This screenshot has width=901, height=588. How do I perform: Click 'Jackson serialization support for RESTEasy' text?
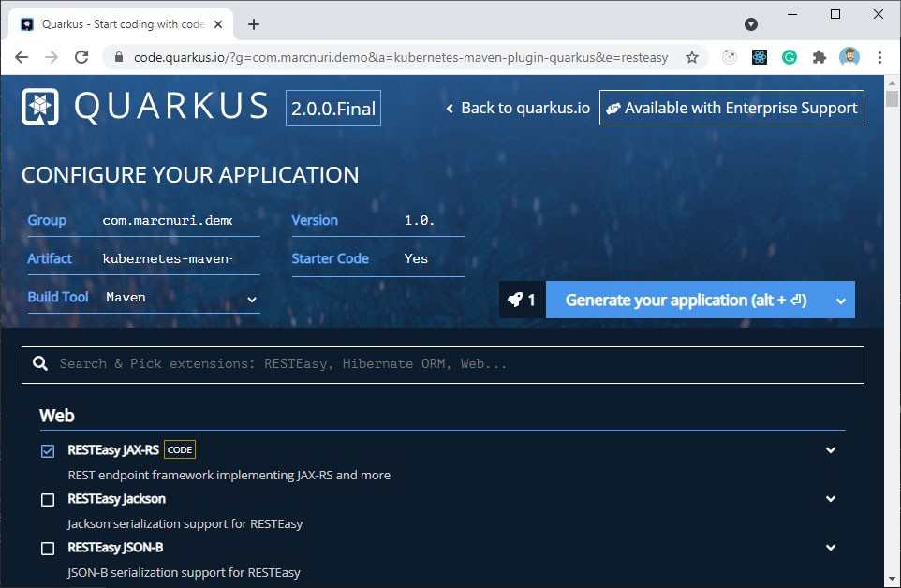[x=185, y=523]
